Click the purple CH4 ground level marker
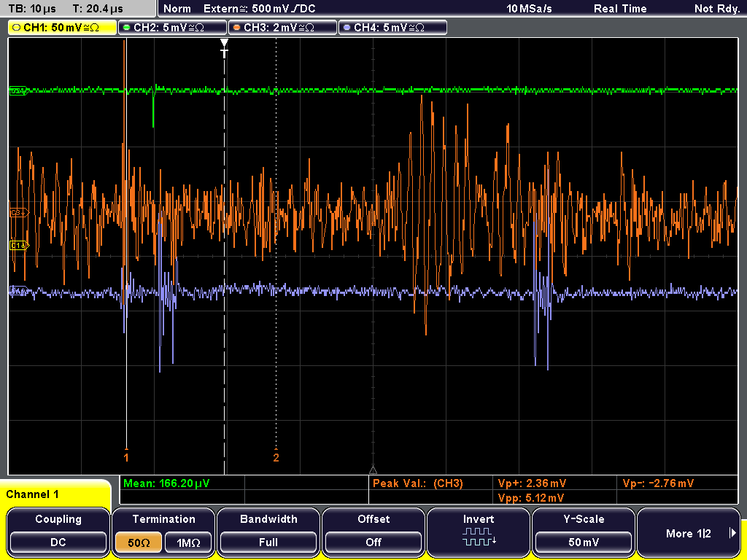Image resolution: width=747 pixels, height=560 pixels. (19, 290)
